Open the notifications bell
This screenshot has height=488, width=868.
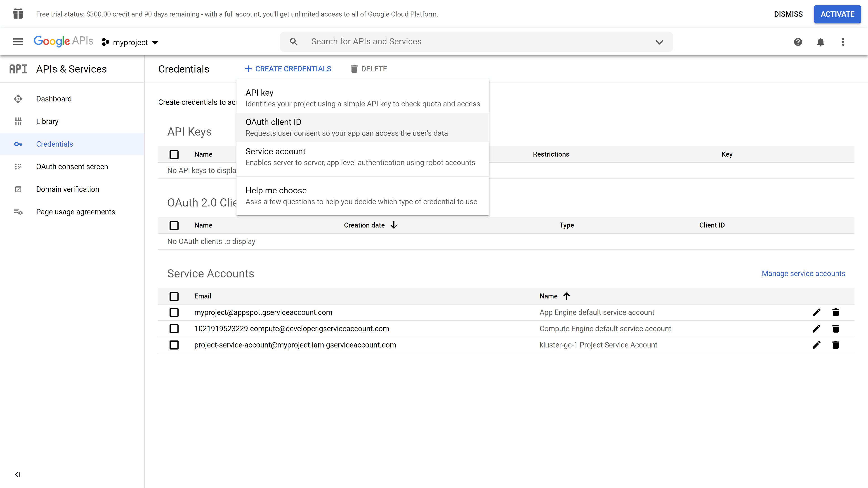(x=820, y=42)
